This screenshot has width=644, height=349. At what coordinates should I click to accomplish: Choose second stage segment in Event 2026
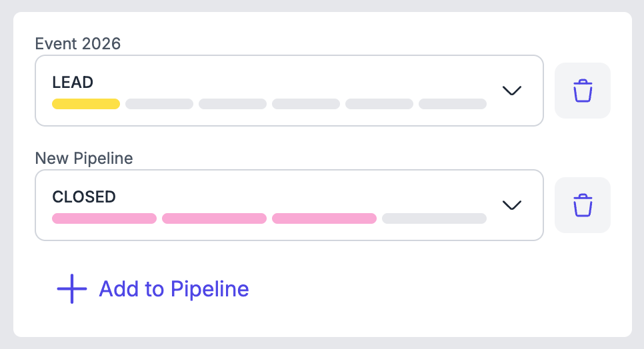click(x=159, y=104)
